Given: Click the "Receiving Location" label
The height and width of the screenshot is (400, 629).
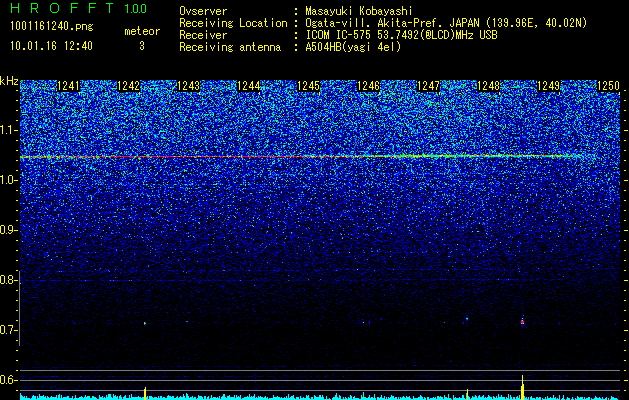Looking at the screenshot, I should coord(233,23).
